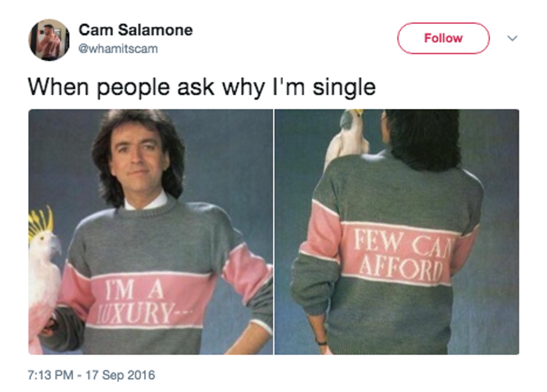Click Cam Salamone's round profile avatar
Image resolution: width=547 pixels, height=392 pixels.
click(49, 40)
